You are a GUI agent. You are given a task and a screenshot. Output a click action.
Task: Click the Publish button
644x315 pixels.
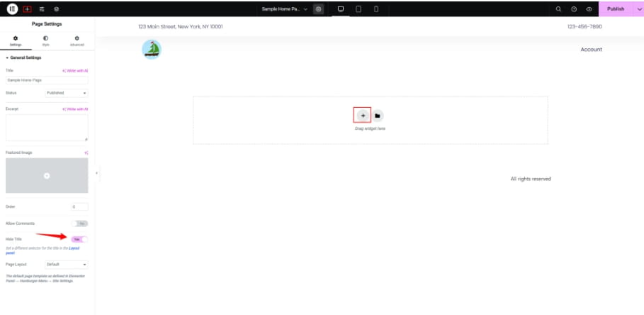(615, 9)
